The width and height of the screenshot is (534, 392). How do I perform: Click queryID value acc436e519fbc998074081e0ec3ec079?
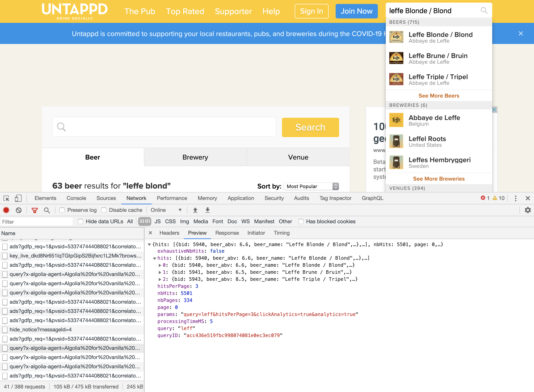233,335
